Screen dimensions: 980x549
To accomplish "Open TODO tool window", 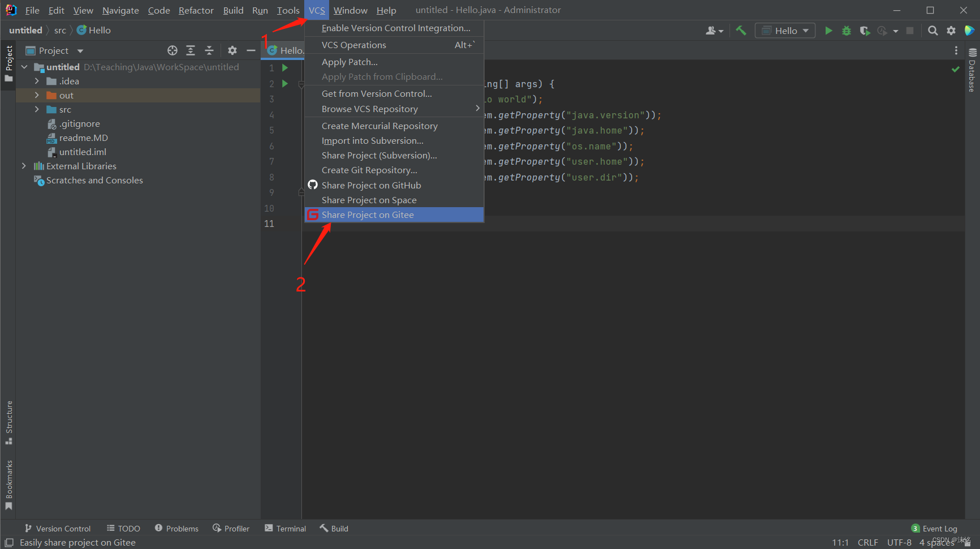I will [123, 528].
